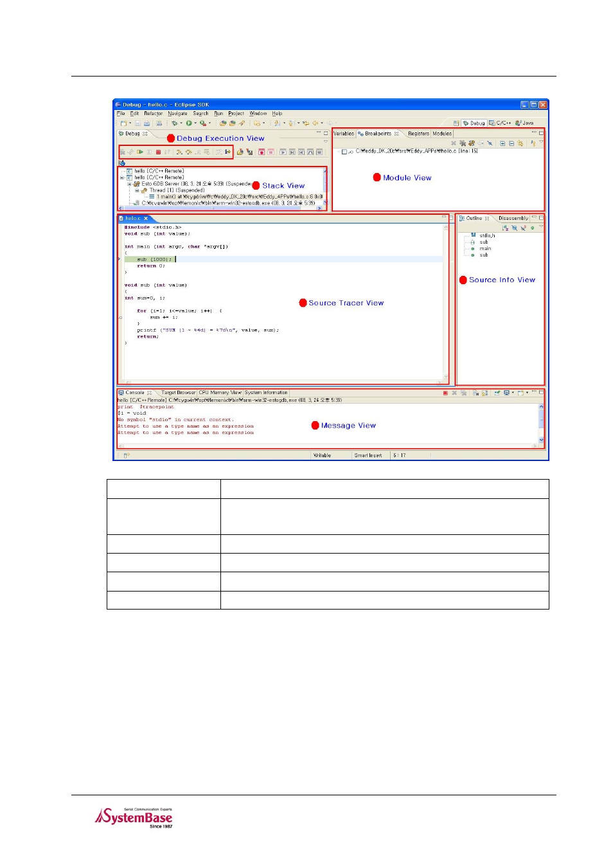Image resolution: width=613 pixels, height=868 pixels.
Task: Open the Project menu
Action: pyautogui.click(x=236, y=113)
